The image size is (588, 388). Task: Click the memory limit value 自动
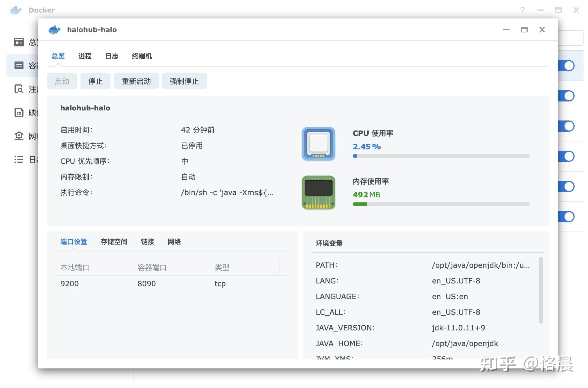click(x=188, y=177)
